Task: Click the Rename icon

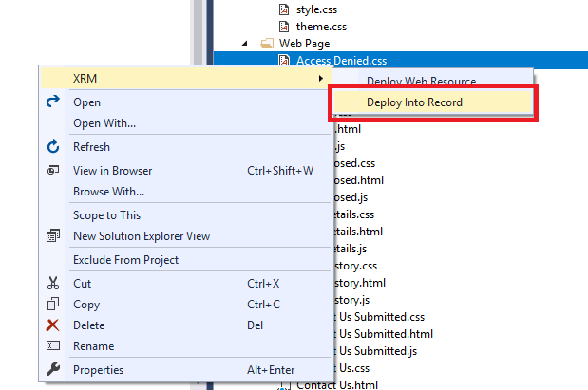Action: click(53, 346)
